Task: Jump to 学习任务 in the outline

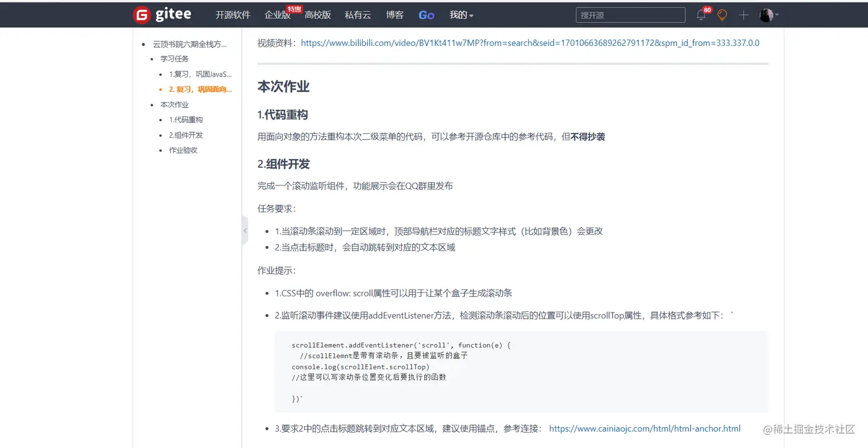Action: [x=175, y=59]
